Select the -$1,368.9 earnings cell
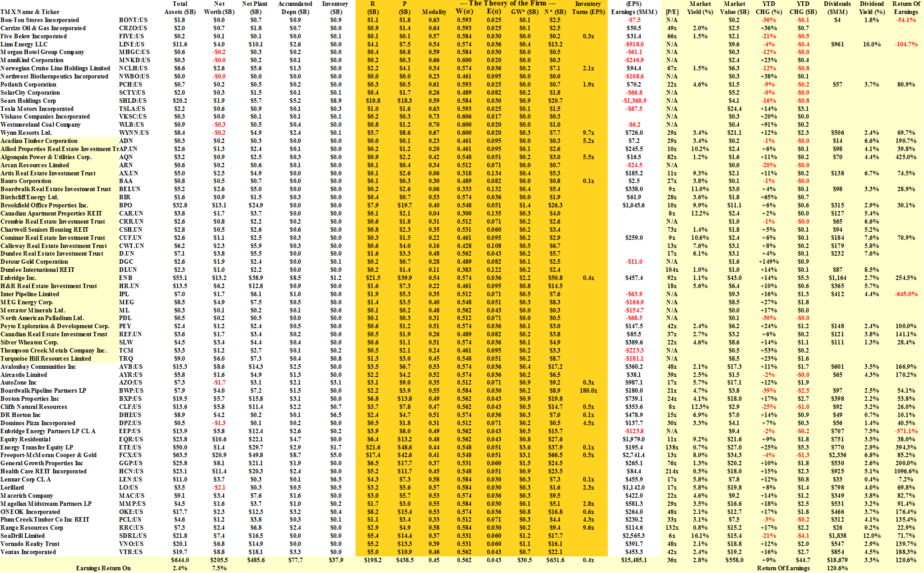Image resolution: width=924 pixels, height=573 pixels. [x=634, y=101]
